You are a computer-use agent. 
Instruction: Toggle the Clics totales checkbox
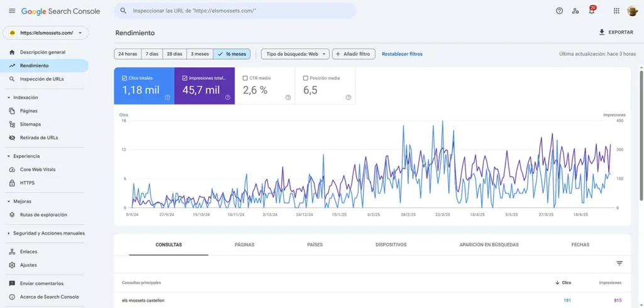[x=125, y=78]
